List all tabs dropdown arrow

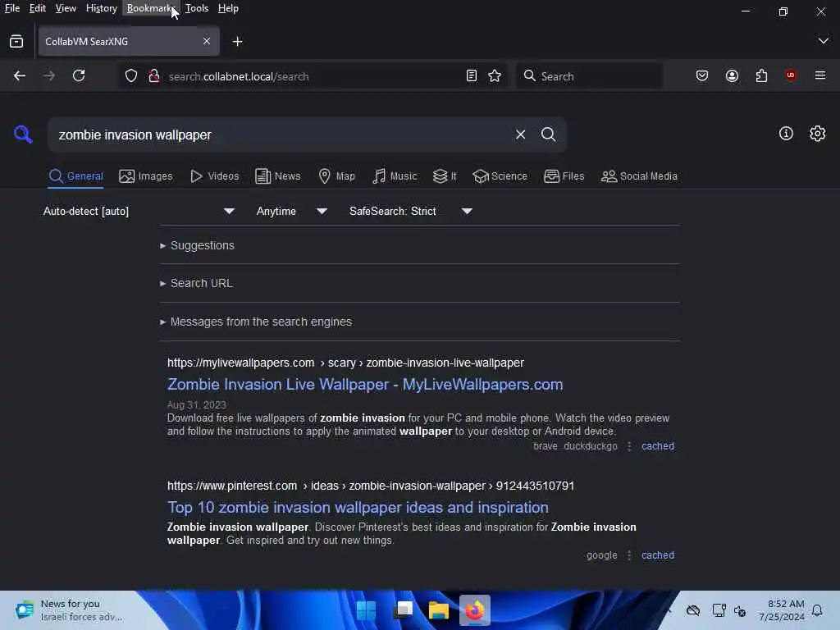tap(824, 41)
